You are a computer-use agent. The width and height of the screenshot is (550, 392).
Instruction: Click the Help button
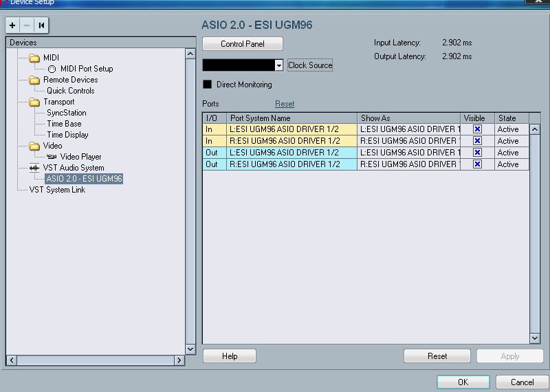pyautogui.click(x=230, y=356)
